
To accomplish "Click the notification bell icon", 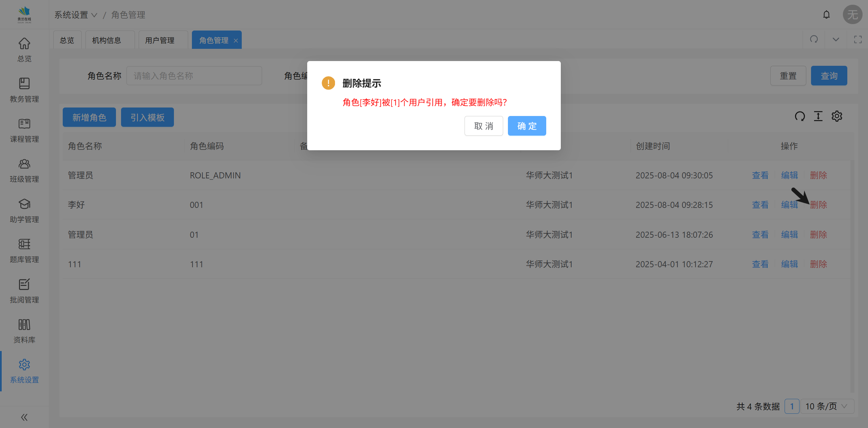I will tap(826, 15).
